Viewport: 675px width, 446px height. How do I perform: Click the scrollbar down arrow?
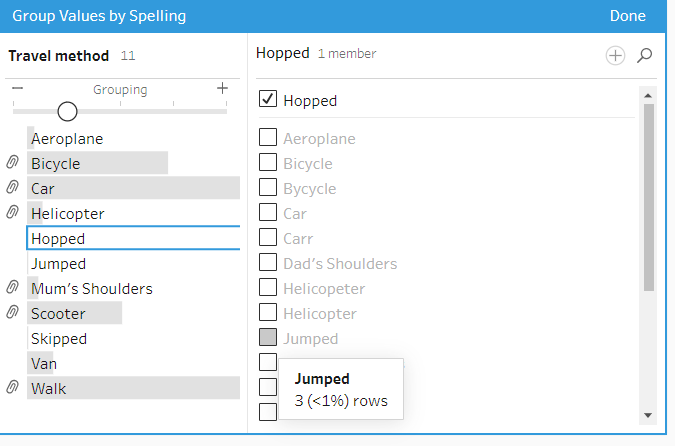[x=648, y=415]
